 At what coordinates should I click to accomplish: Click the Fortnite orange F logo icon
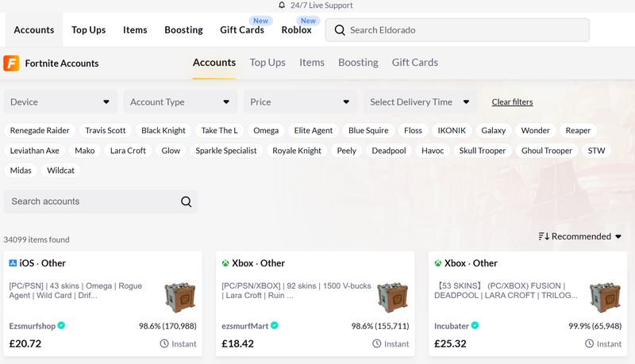(x=11, y=63)
